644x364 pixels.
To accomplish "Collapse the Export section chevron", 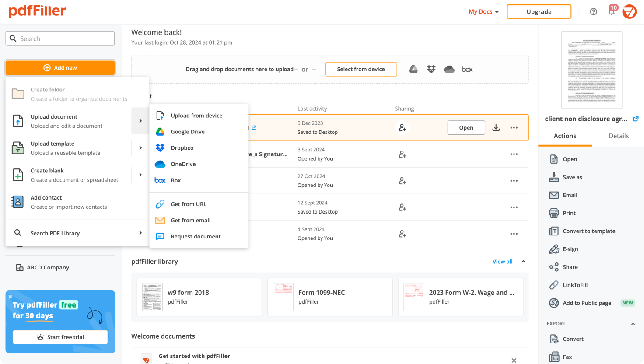I will click(x=633, y=324).
